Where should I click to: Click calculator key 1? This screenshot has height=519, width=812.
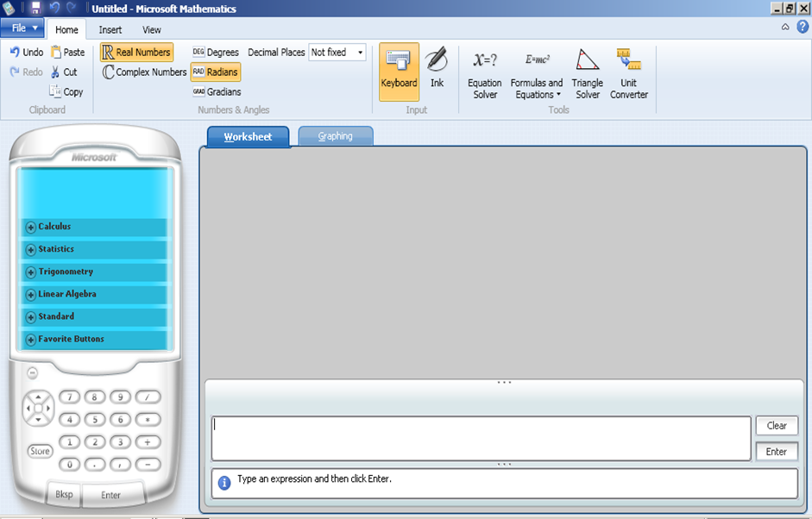(69, 442)
